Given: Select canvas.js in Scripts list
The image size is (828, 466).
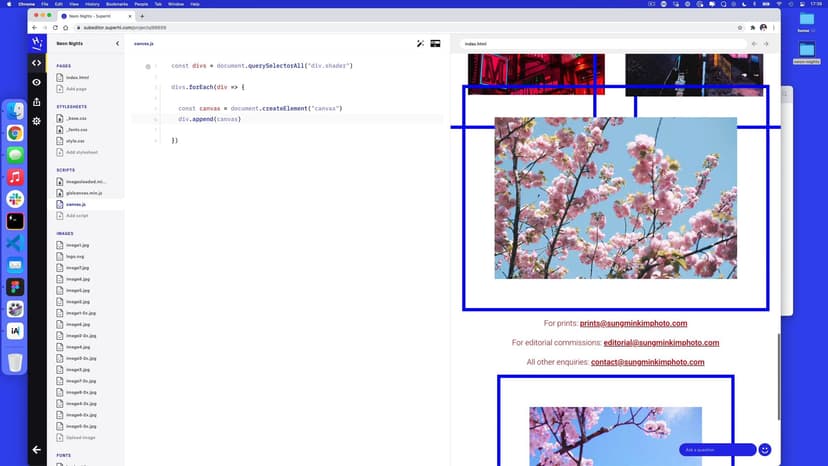Looking at the screenshot, I should pyautogui.click(x=76, y=204).
